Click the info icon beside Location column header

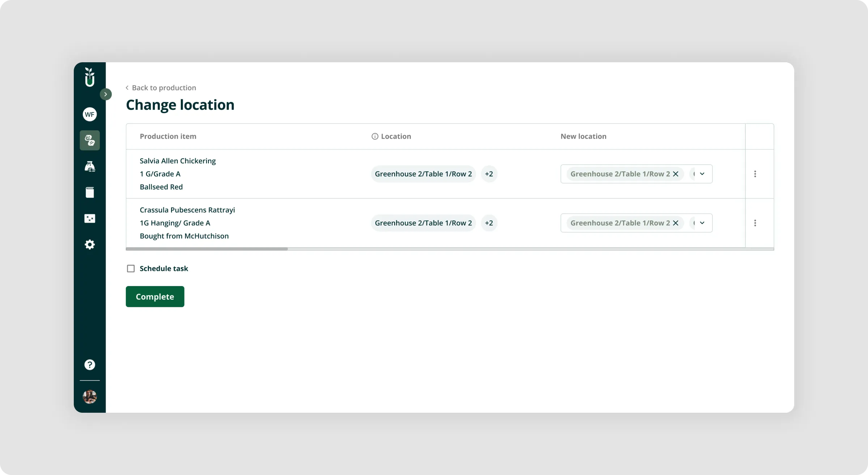tap(374, 136)
